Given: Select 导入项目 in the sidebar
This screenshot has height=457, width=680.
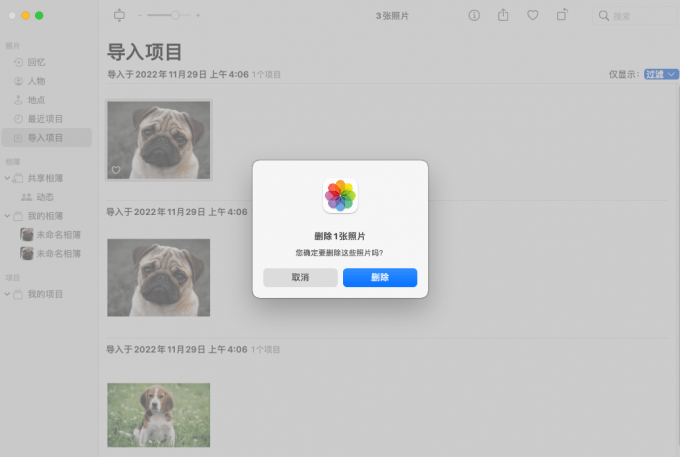Looking at the screenshot, I should tap(45, 138).
